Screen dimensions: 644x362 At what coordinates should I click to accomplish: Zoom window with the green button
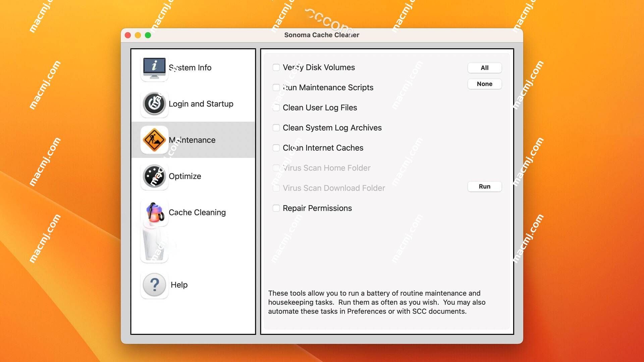148,35
